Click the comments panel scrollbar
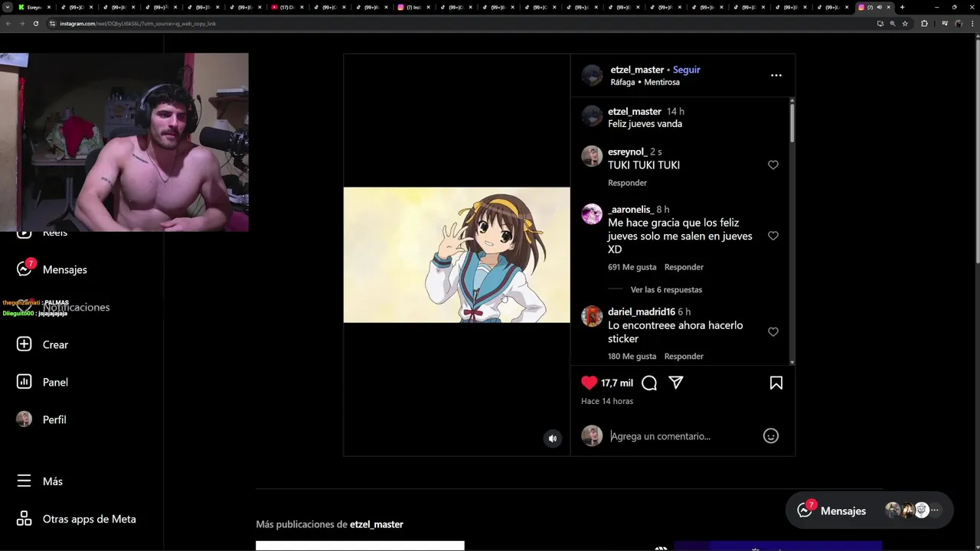 792,122
